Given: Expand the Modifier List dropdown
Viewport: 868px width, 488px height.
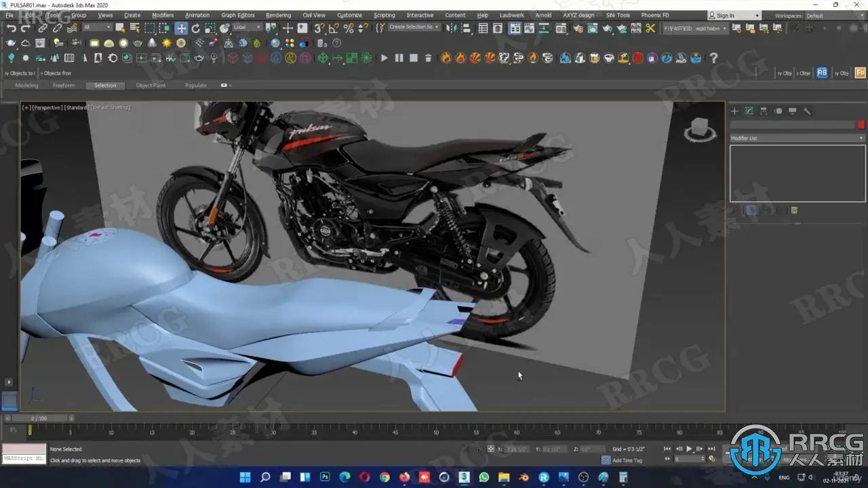Looking at the screenshot, I should pos(797,138).
